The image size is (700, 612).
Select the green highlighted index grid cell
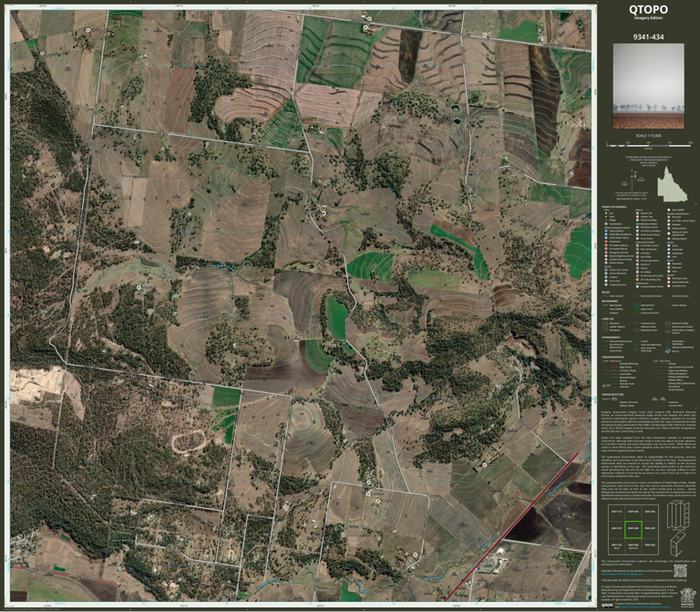click(633, 529)
